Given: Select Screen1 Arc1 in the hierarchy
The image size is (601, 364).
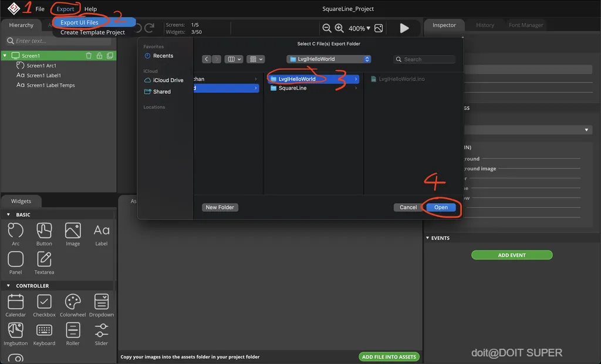Looking at the screenshot, I should coord(42,66).
